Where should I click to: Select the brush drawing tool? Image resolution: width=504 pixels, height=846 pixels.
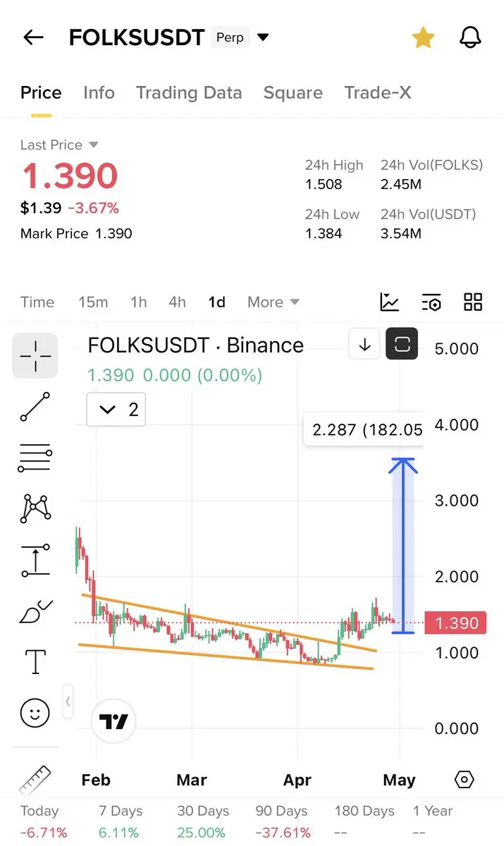tap(35, 611)
